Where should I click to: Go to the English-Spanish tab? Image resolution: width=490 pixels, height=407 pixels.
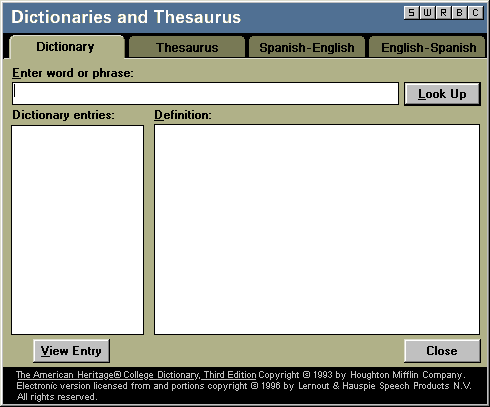(428, 47)
